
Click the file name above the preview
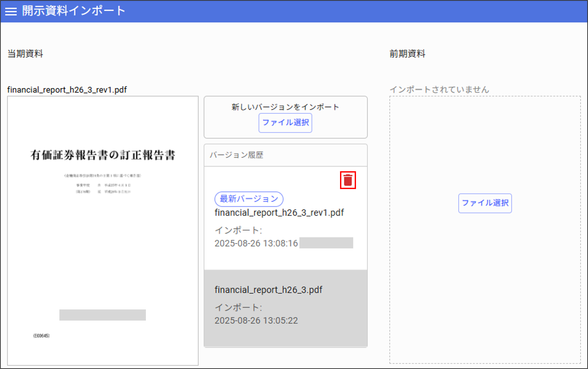[67, 90]
